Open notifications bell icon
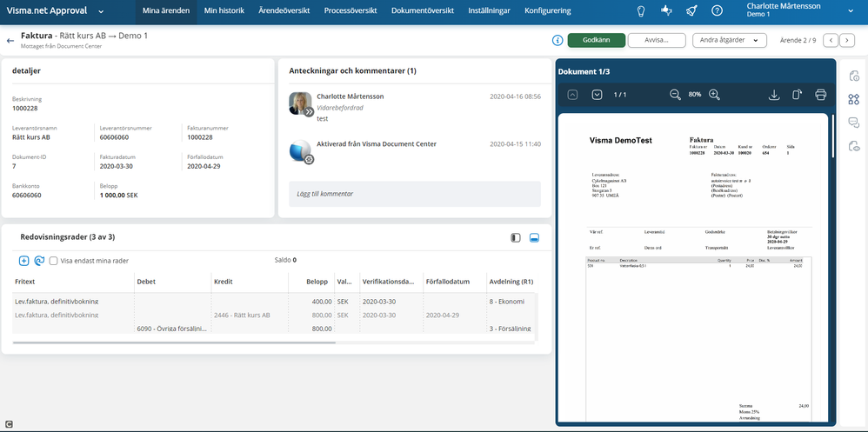This screenshot has height=432, width=868. [691, 11]
